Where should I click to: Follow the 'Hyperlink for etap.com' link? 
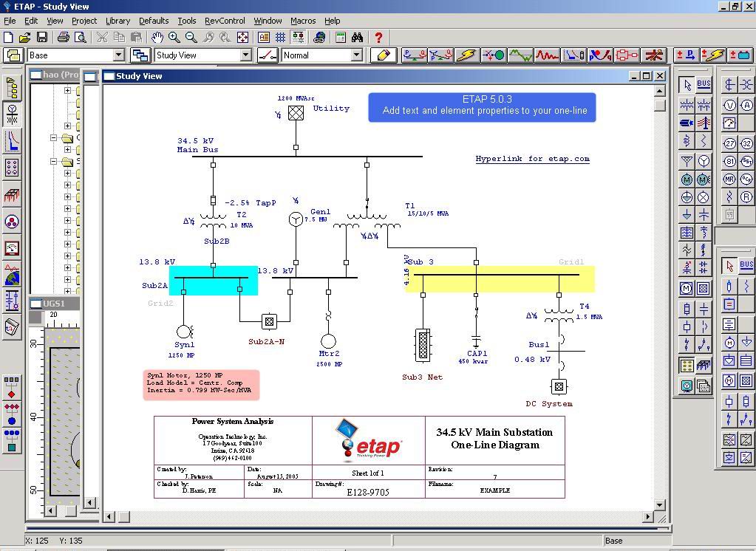(532, 159)
